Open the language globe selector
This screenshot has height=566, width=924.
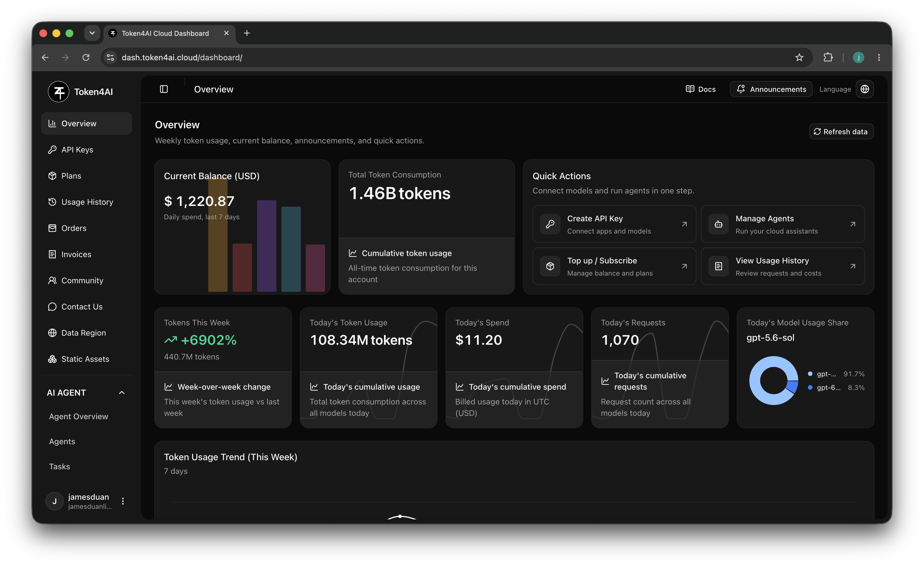(x=864, y=89)
